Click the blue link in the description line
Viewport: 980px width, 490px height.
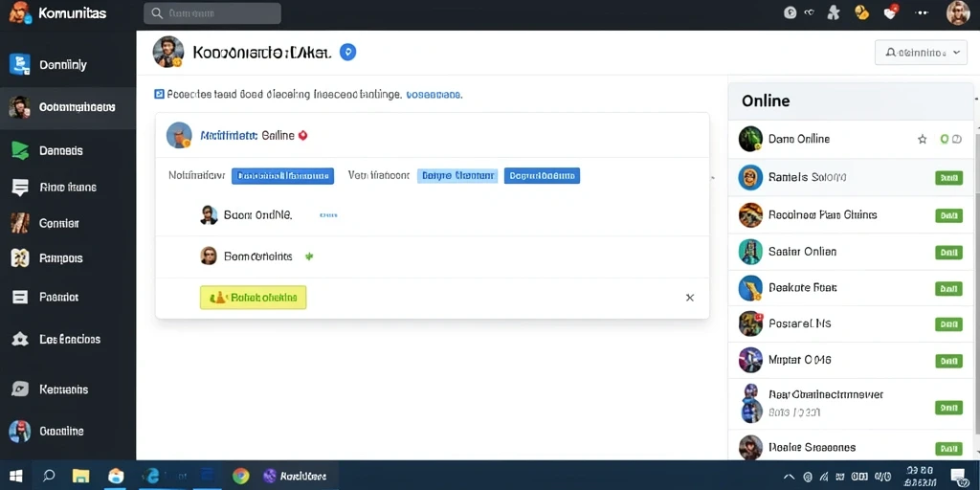434,95
